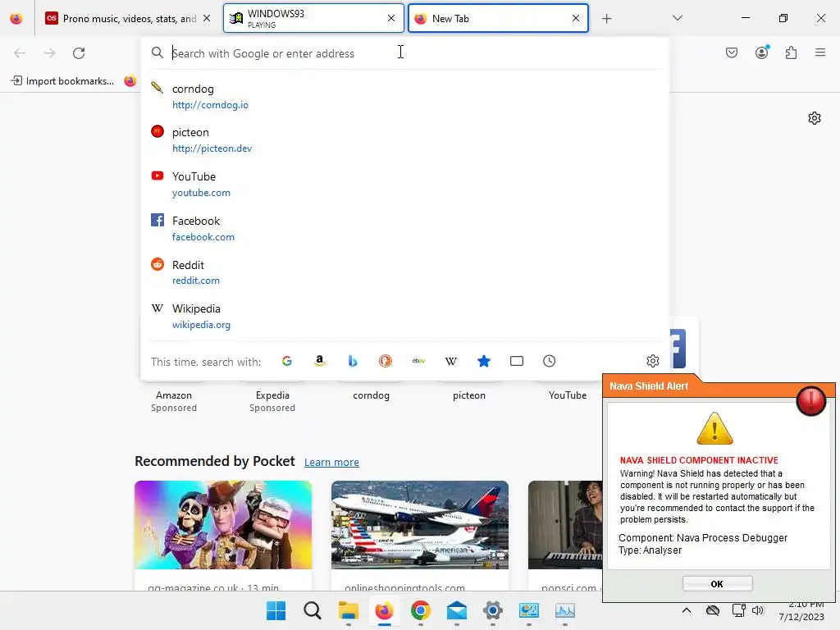The width and height of the screenshot is (840, 630).
Task: Open search settings gear in dropdown
Action: click(x=652, y=361)
